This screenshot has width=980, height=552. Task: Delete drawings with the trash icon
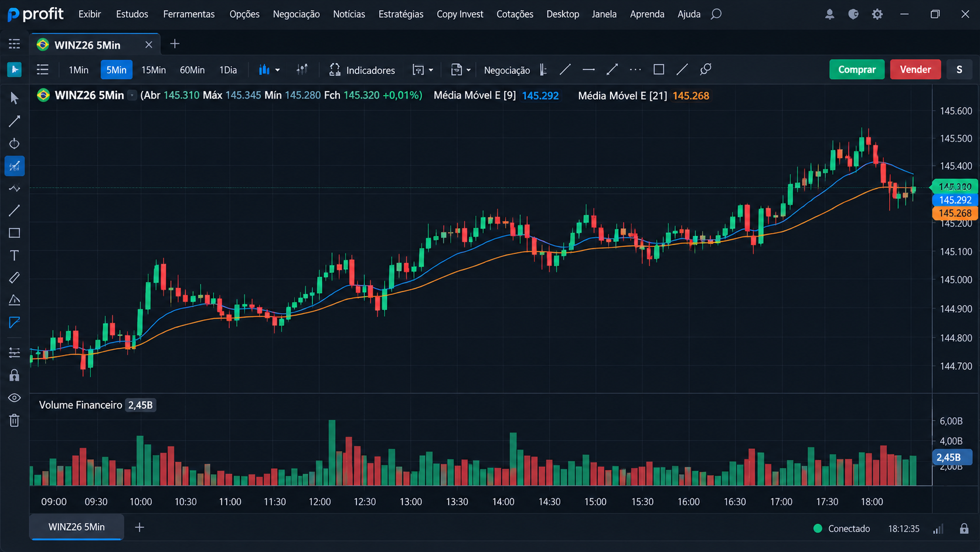tap(15, 420)
